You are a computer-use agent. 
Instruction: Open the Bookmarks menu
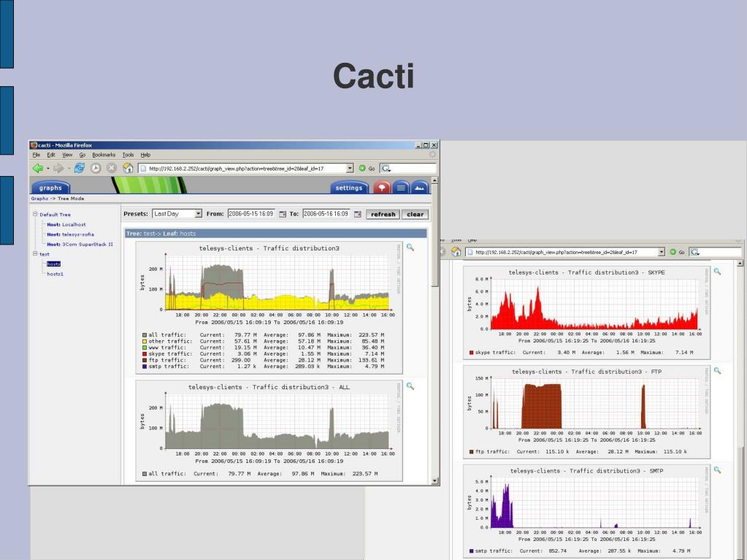[x=104, y=155]
